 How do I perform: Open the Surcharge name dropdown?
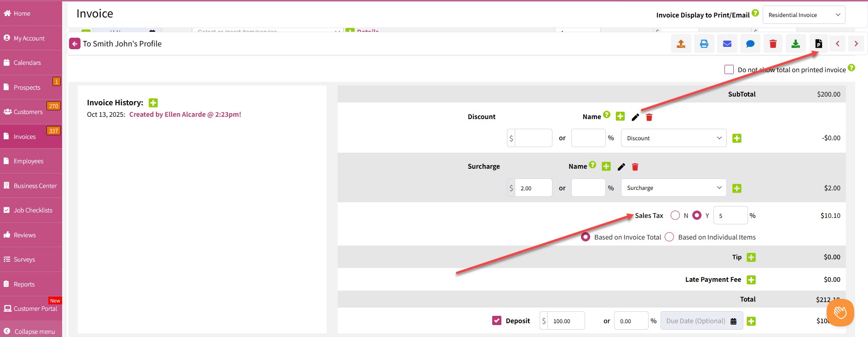click(x=673, y=188)
